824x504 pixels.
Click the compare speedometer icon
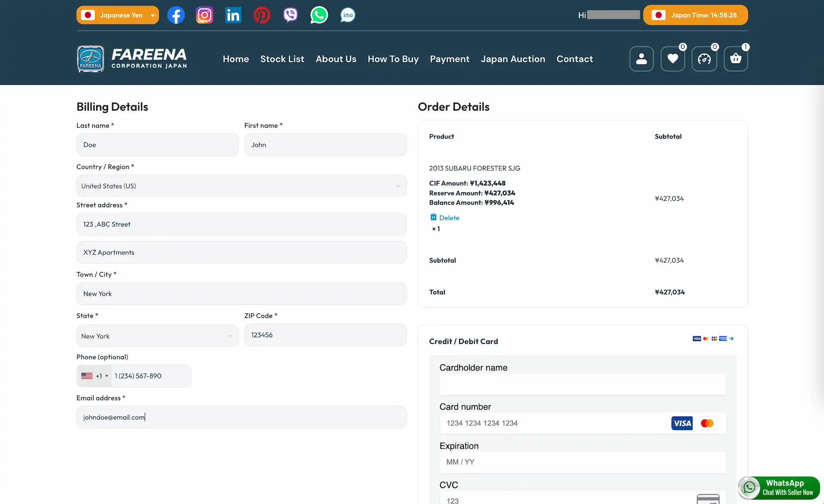[704, 59]
